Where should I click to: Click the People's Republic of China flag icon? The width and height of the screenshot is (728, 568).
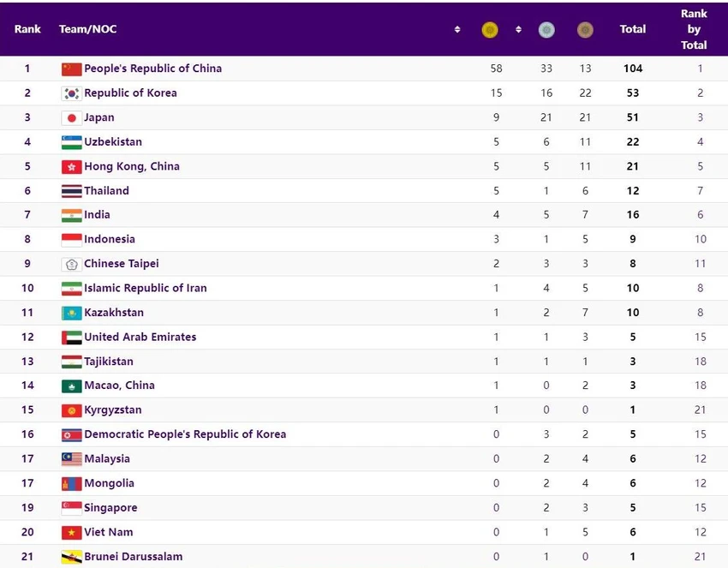coord(71,69)
